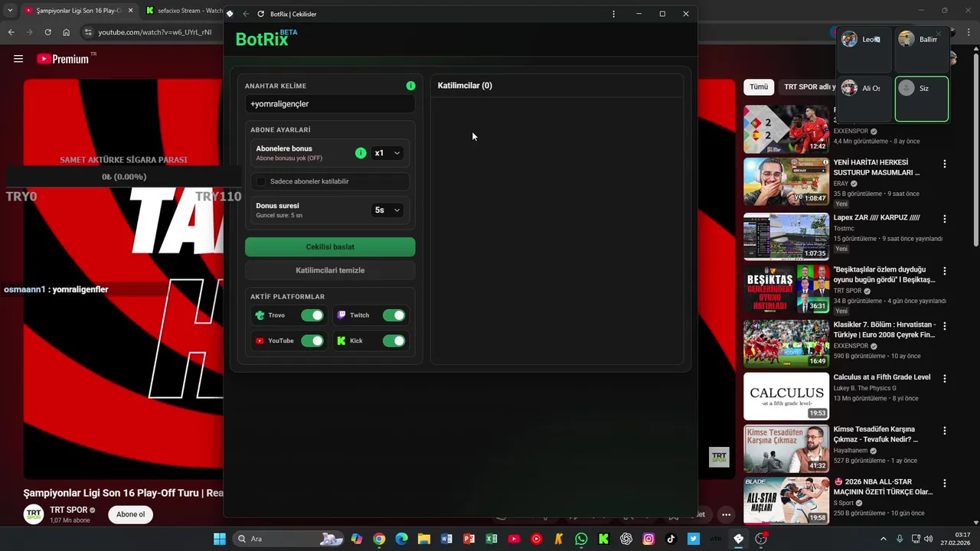Click the Windows taskbar search box
The width and height of the screenshot is (980, 551).
(289, 539)
